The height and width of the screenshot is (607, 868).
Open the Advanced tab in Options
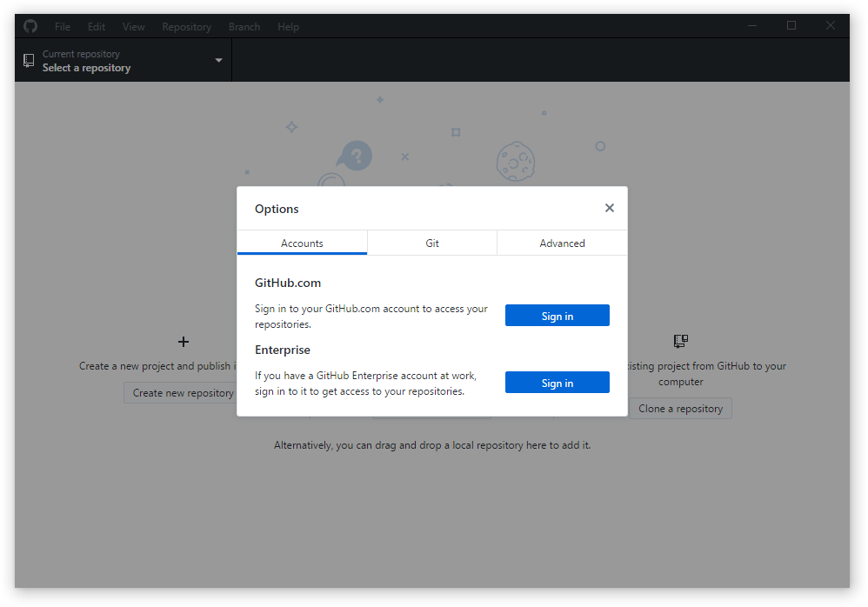[x=562, y=243]
